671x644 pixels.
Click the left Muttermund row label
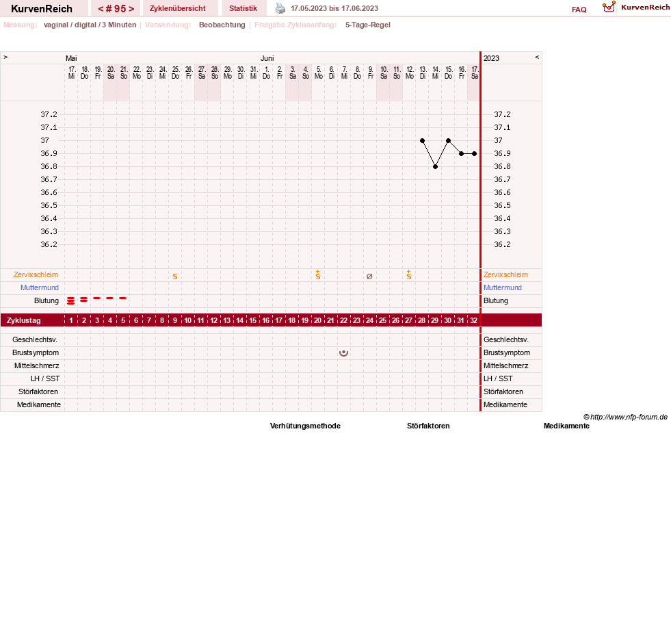(40, 287)
